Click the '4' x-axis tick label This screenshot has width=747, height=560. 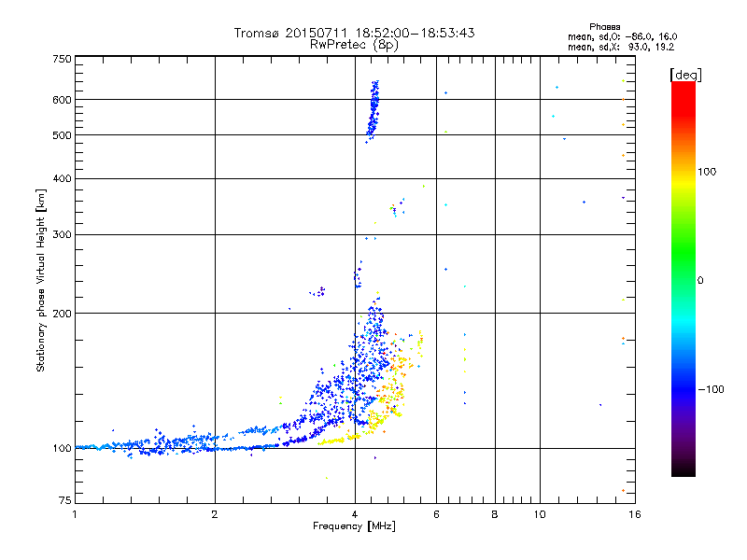click(x=355, y=514)
